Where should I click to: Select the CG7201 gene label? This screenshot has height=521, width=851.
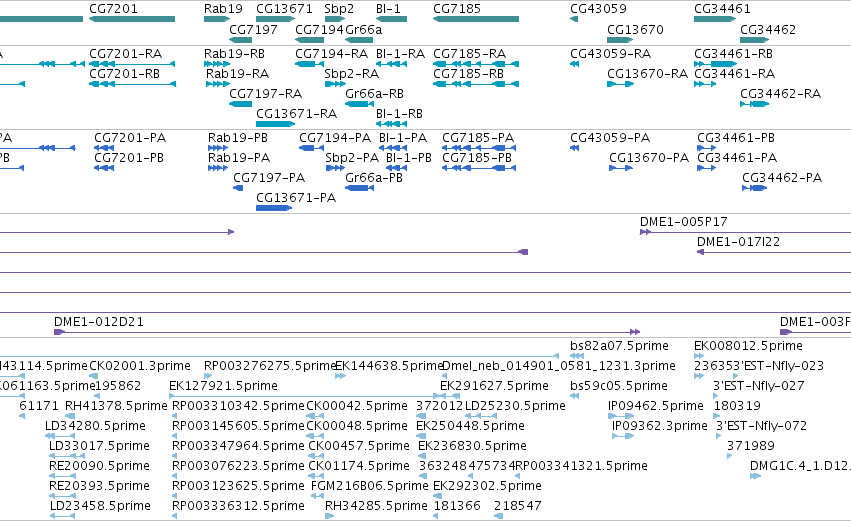click(x=113, y=9)
